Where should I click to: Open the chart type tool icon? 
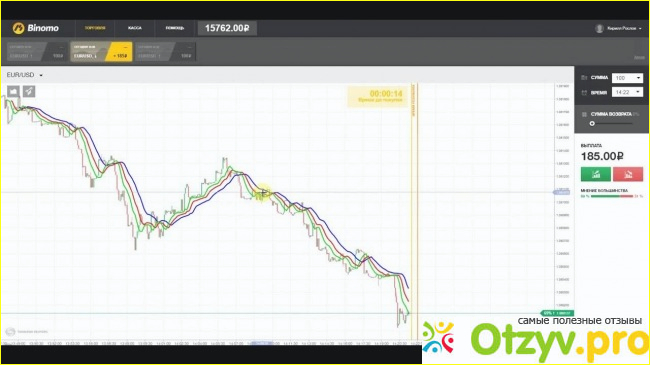[13, 91]
